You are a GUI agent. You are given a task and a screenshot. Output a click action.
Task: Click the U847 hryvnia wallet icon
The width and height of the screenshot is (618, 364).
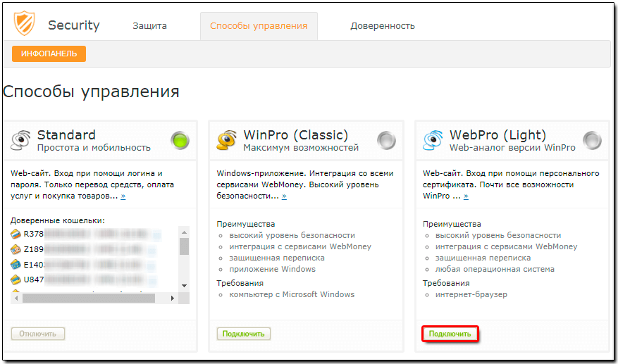[x=16, y=280]
